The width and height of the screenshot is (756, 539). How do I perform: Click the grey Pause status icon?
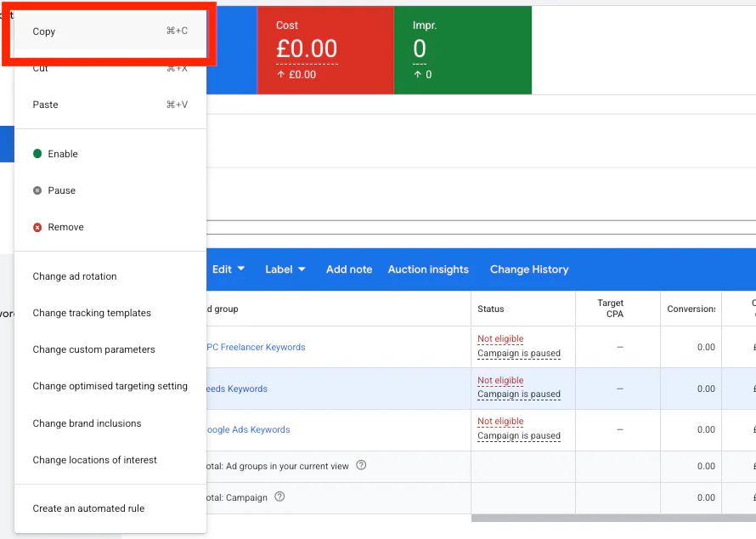[x=37, y=190]
